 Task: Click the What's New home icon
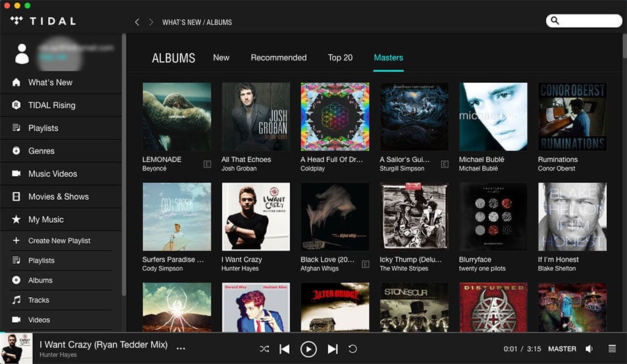point(16,82)
